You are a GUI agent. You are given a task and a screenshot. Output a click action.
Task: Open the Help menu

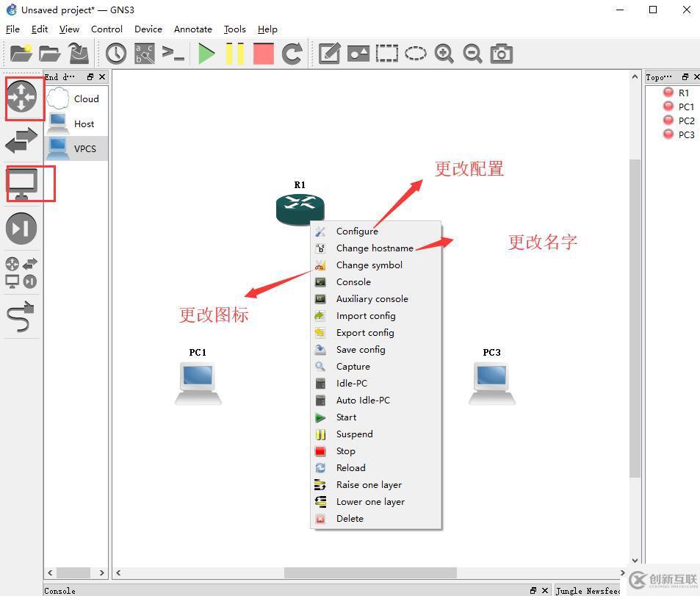point(267,29)
